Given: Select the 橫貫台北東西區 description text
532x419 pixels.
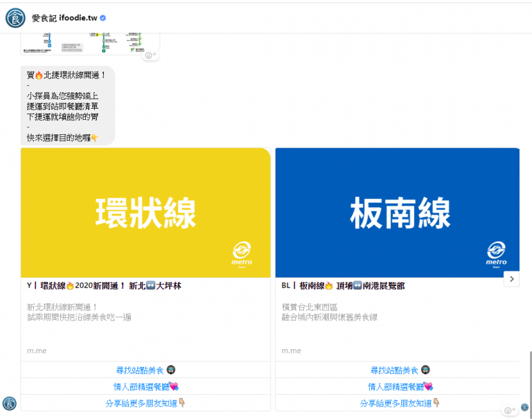Looking at the screenshot, I should 330,312.
